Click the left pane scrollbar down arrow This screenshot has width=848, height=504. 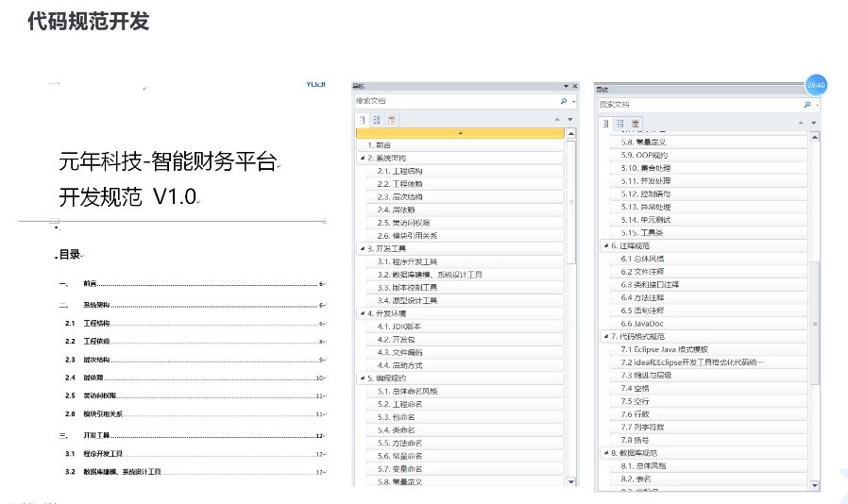pos(571,481)
